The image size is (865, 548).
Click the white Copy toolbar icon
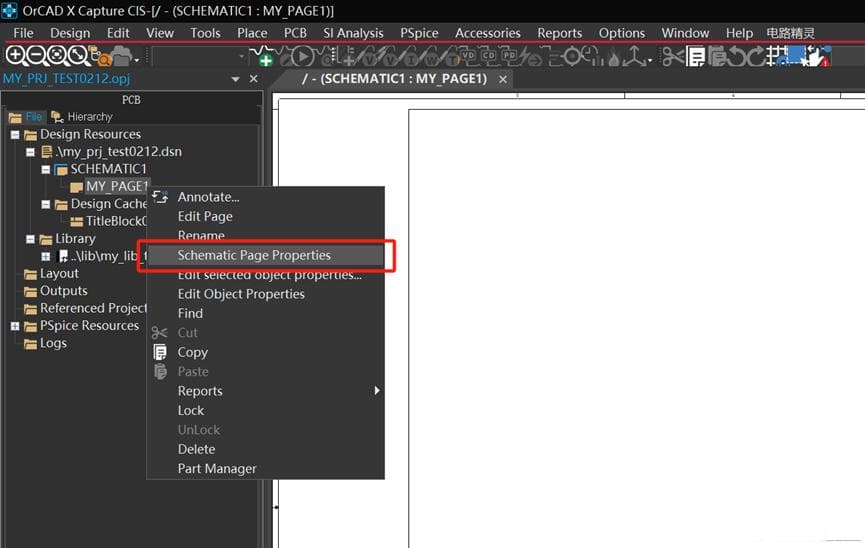(x=696, y=56)
